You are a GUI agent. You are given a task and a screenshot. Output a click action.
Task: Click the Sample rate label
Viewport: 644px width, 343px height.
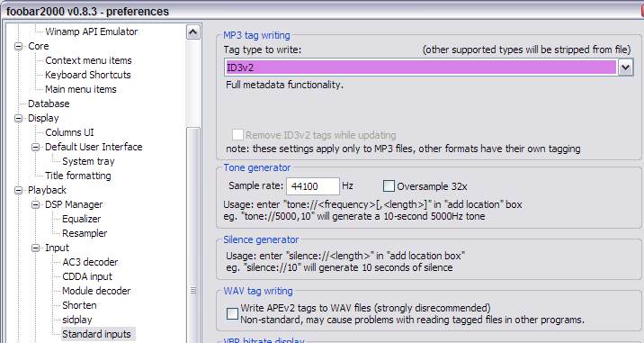255,185
